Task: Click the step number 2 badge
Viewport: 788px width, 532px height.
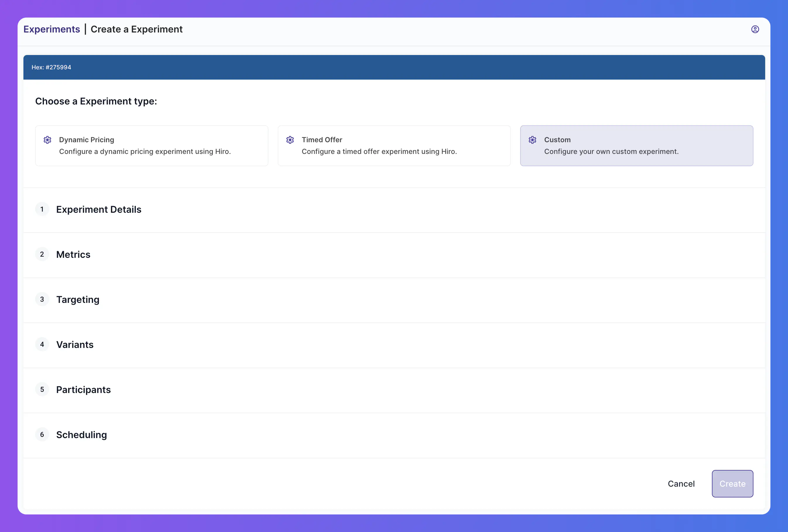Action: click(x=42, y=254)
